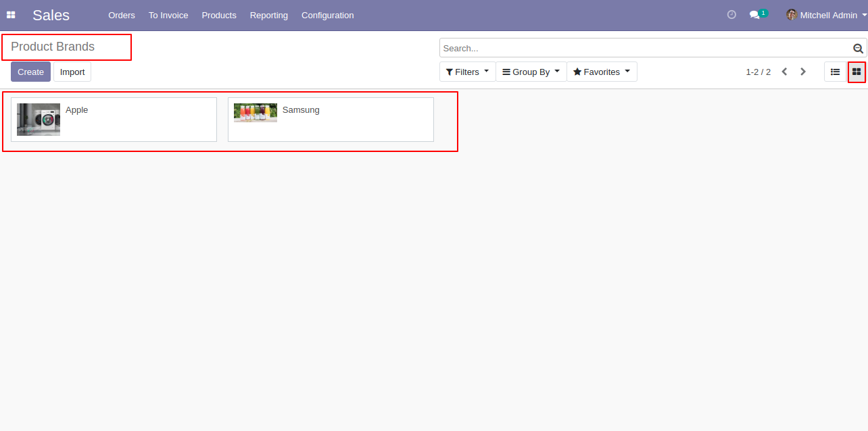Image resolution: width=868 pixels, height=431 pixels.
Task: Click into the Search field
Action: pyautogui.click(x=646, y=48)
